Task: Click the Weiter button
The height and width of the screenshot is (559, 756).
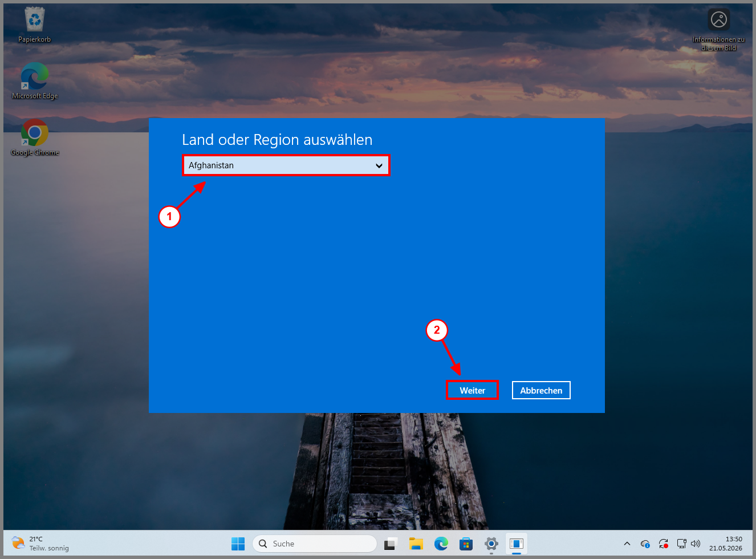Action: click(472, 390)
